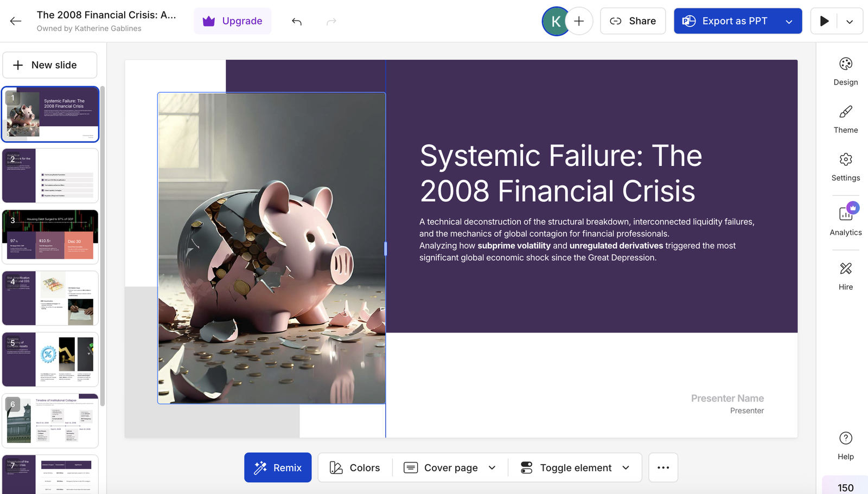Image resolution: width=868 pixels, height=494 pixels.
Task: Select slide 3 housing debt thumbnail
Action: (x=50, y=236)
